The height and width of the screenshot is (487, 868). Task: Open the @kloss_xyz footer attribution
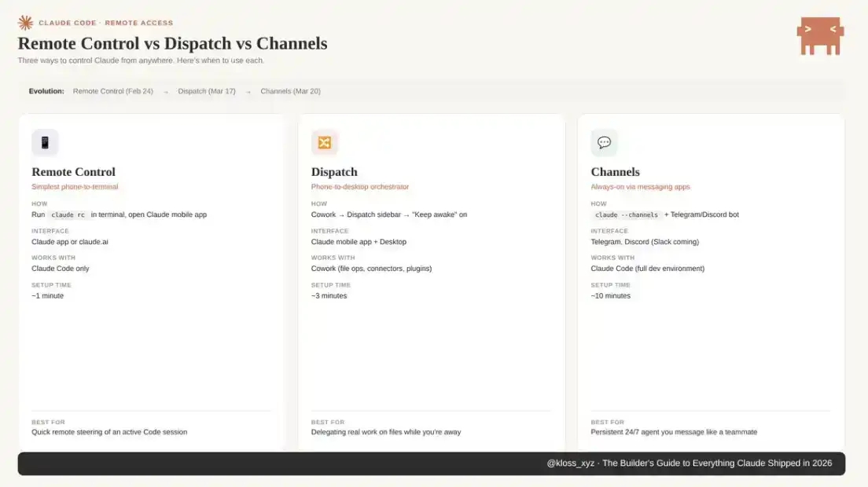click(x=570, y=463)
